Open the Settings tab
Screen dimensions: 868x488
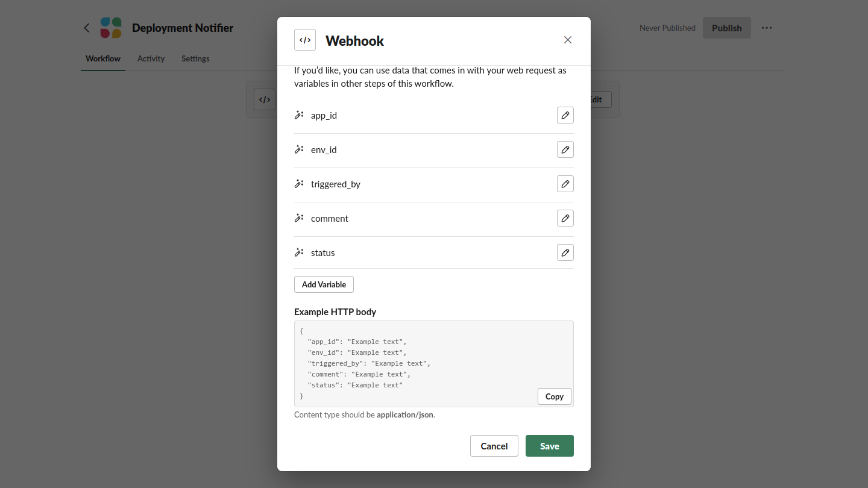(195, 58)
